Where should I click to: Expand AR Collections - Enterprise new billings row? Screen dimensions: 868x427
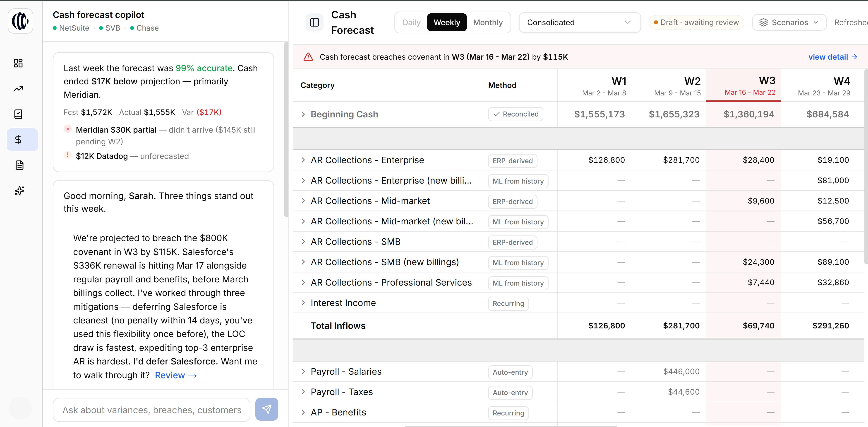(x=303, y=180)
